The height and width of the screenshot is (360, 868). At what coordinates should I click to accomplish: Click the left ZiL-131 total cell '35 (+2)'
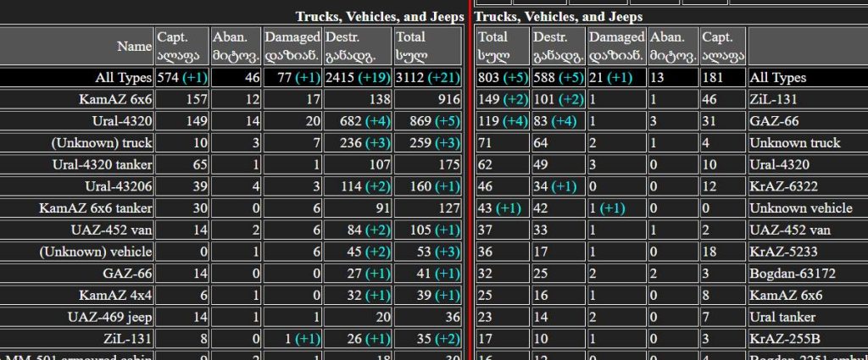pos(428,339)
